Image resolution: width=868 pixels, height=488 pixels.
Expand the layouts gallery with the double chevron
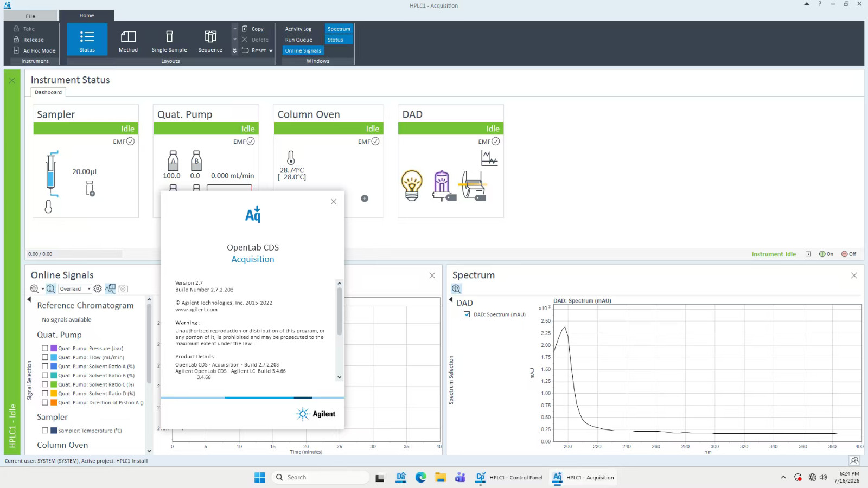(235, 50)
